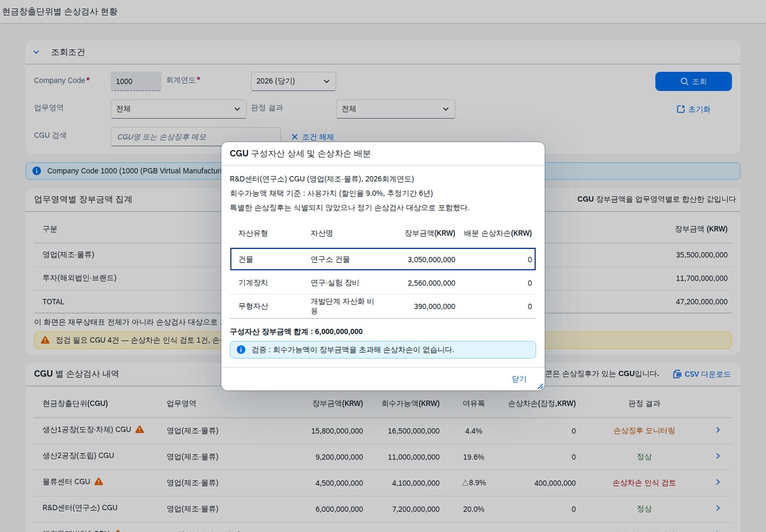Click the download icon beside CSV 다운로드
Viewport: 766px width, 532px height.
click(677, 374)
